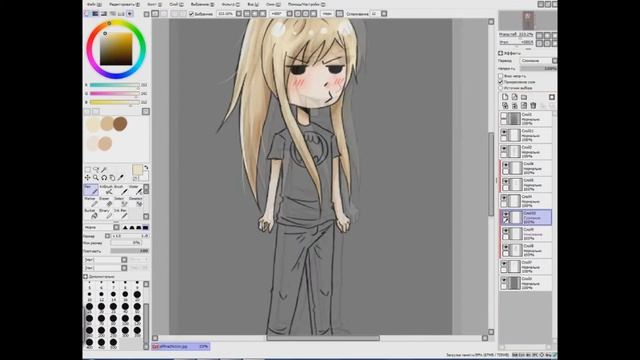Image resolution: width=640 pixels, height=360 pixels.
Task: Select the Pen brush tool
Action: 91,190
